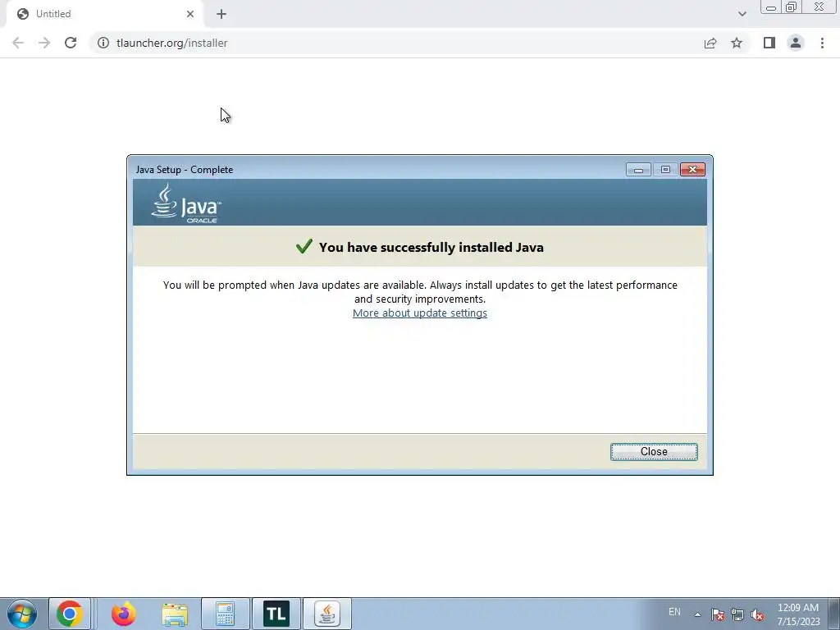Click the green success checkmark icon
840x630 pixels.
click(304, 246)
